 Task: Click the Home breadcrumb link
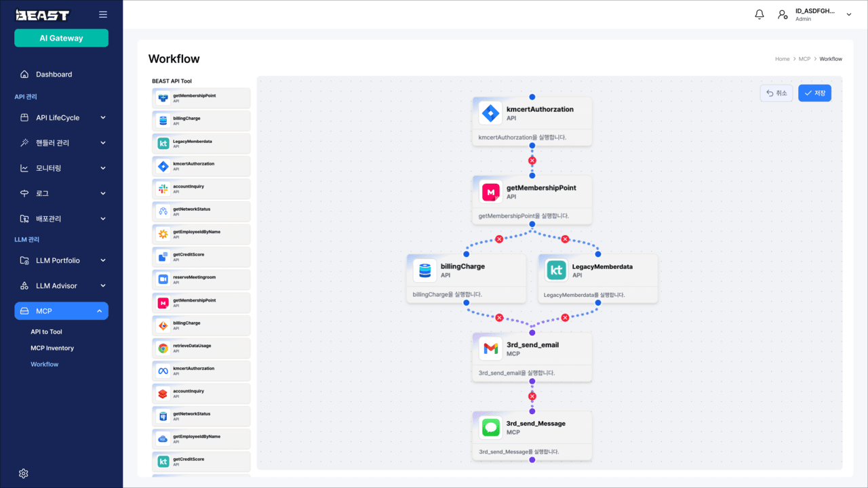(782, 59)
